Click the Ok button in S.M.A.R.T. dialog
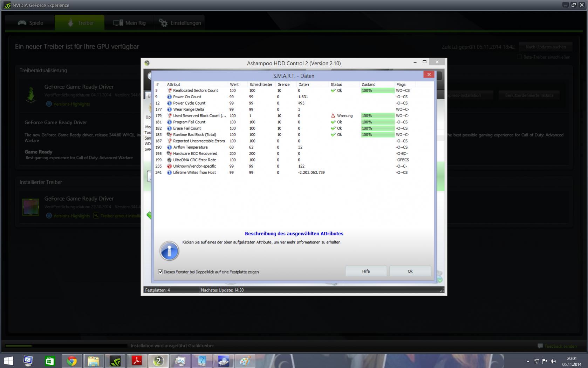The width and height of the screenshot is (588, 368). point(410,271)
